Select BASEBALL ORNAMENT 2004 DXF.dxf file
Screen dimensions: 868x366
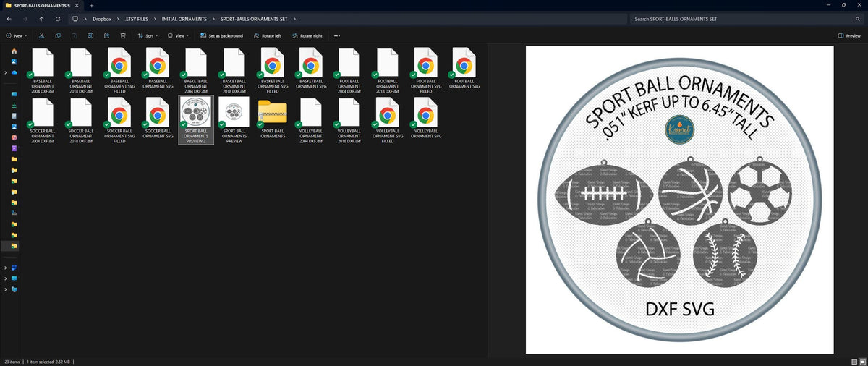coord(43,71)
